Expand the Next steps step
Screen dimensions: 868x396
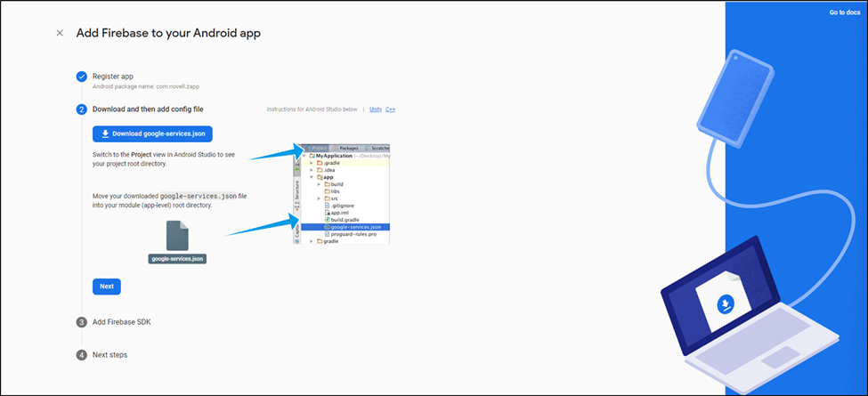110,354
